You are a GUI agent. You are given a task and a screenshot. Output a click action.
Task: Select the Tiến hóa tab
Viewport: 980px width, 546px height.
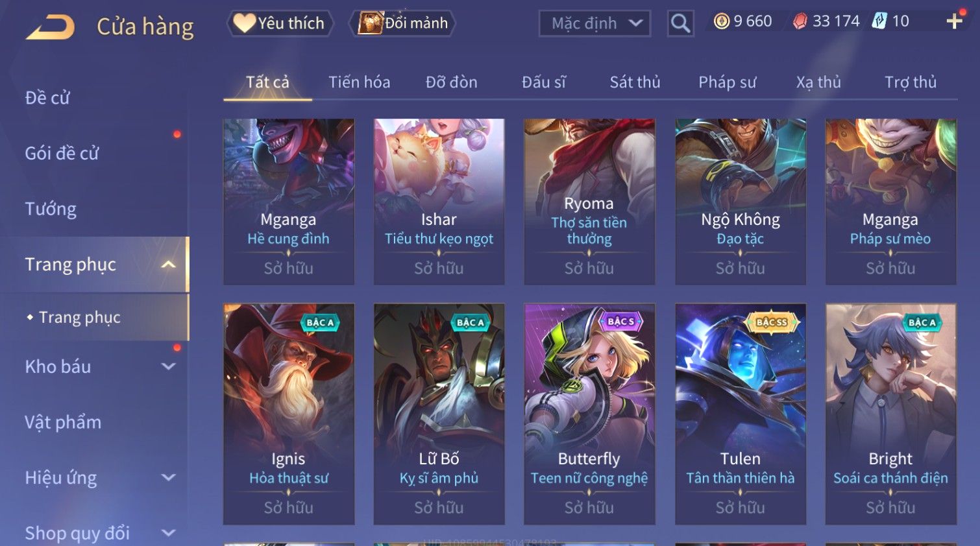(359, 82)
